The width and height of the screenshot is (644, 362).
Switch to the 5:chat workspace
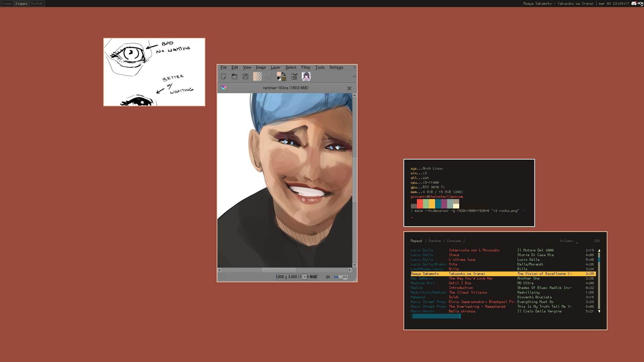37,4
